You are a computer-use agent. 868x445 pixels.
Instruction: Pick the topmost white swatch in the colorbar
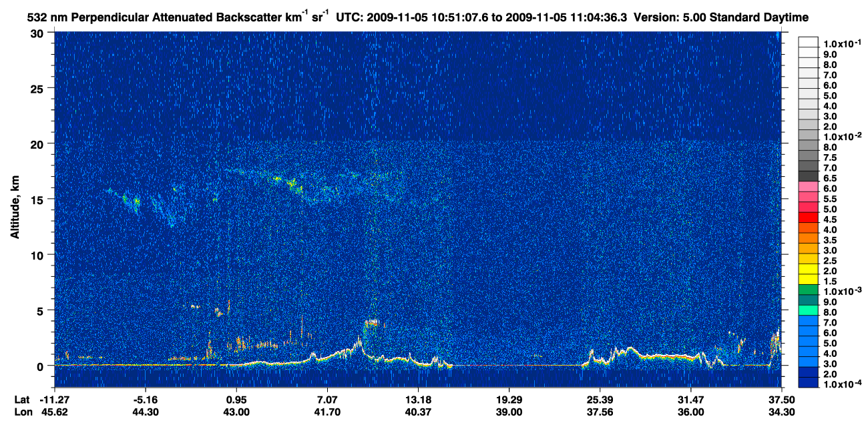[x=809, y=41]
